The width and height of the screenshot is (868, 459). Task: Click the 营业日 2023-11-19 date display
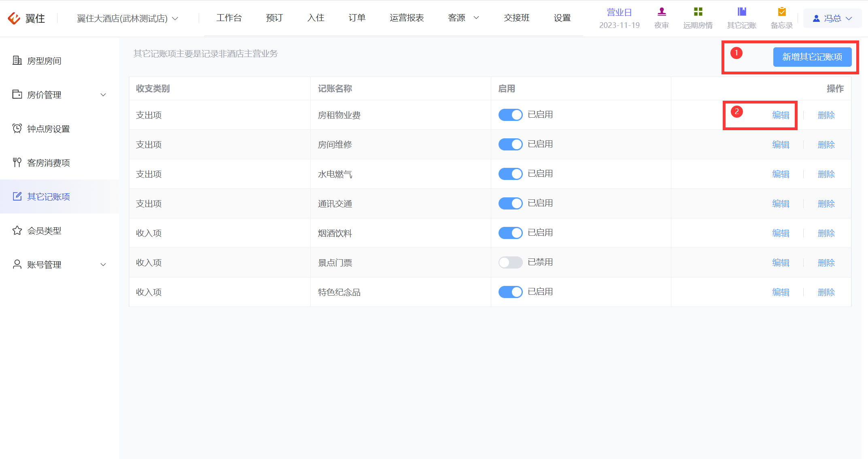tap(619, 19)
